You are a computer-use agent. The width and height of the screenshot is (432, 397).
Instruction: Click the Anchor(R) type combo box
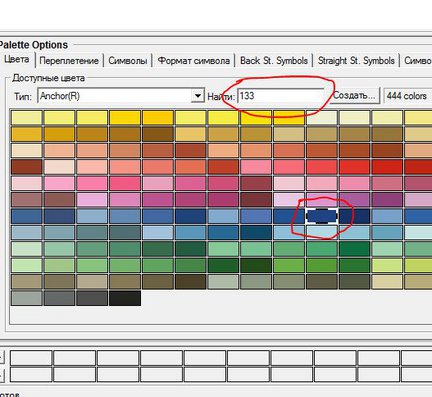(x=121, y=96)
